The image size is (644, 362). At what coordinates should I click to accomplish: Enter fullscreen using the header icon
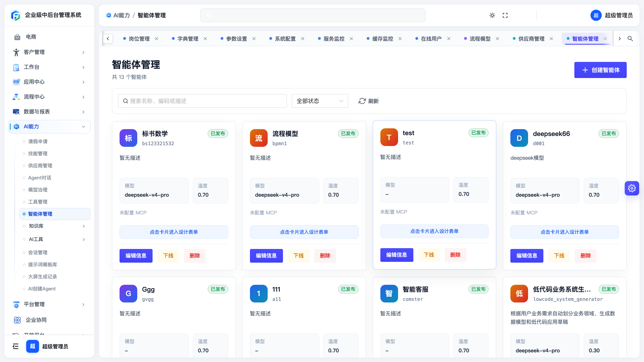tap(505, 15)
